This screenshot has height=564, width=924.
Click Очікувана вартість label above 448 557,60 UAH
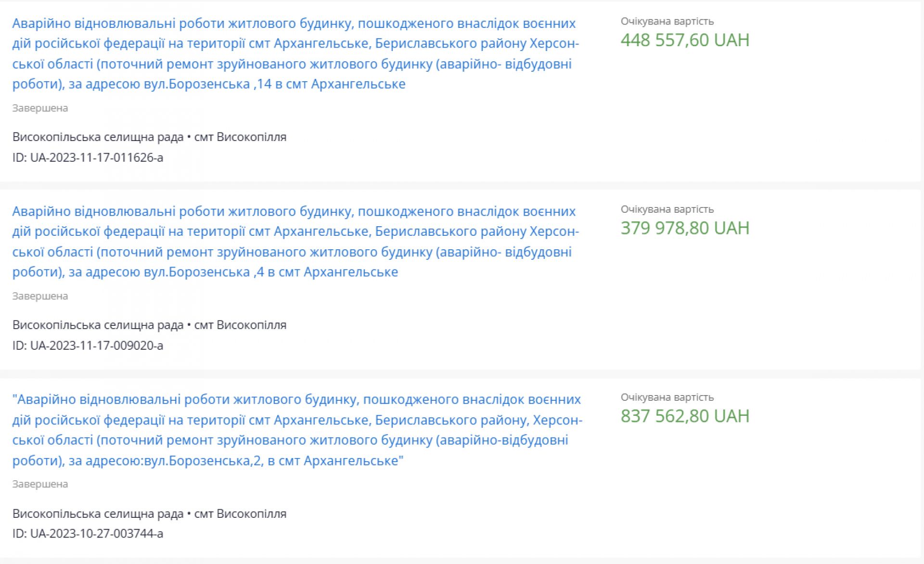point(667,22)
